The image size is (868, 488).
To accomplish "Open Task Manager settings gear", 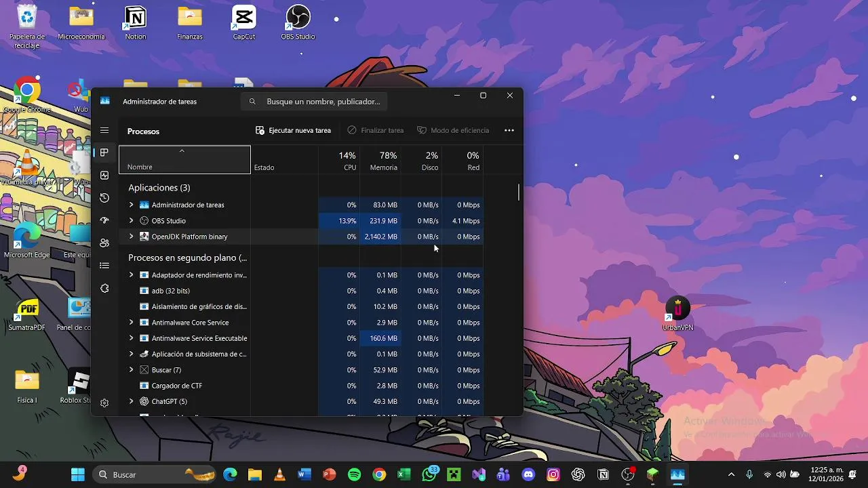I will coord(104,403).
